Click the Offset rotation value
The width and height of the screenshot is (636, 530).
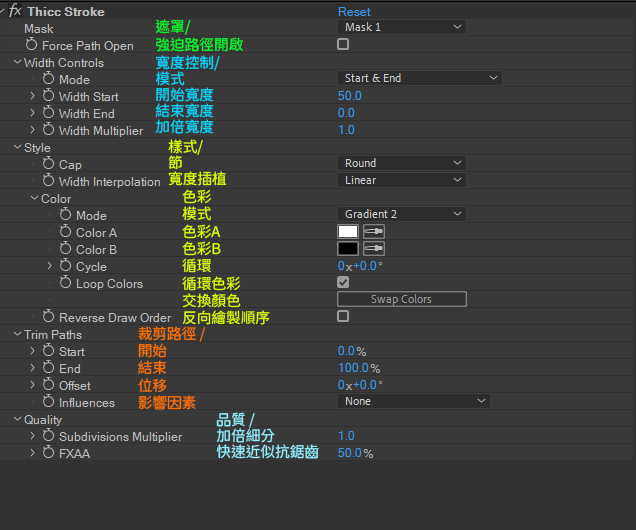[360, 385]
